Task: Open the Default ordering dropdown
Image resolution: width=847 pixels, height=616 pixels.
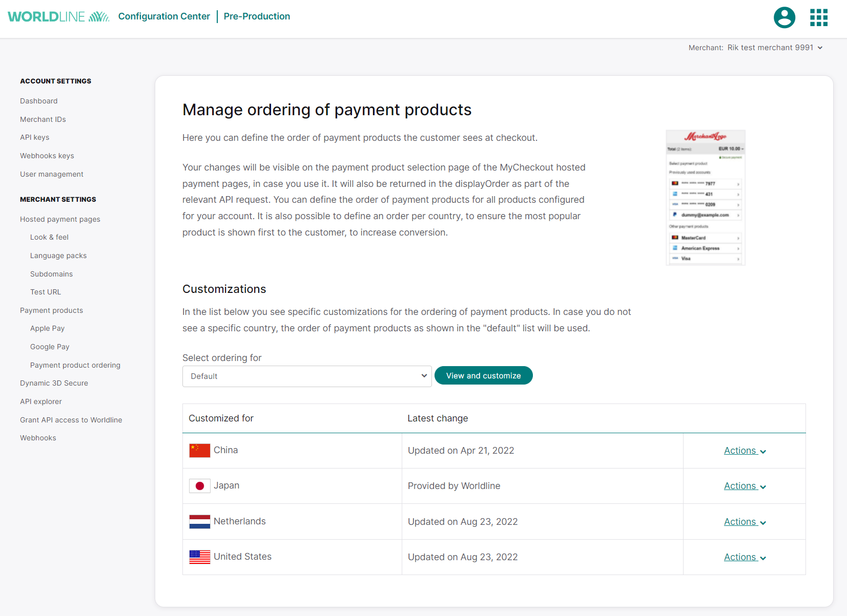Action: tap(307, 376)
